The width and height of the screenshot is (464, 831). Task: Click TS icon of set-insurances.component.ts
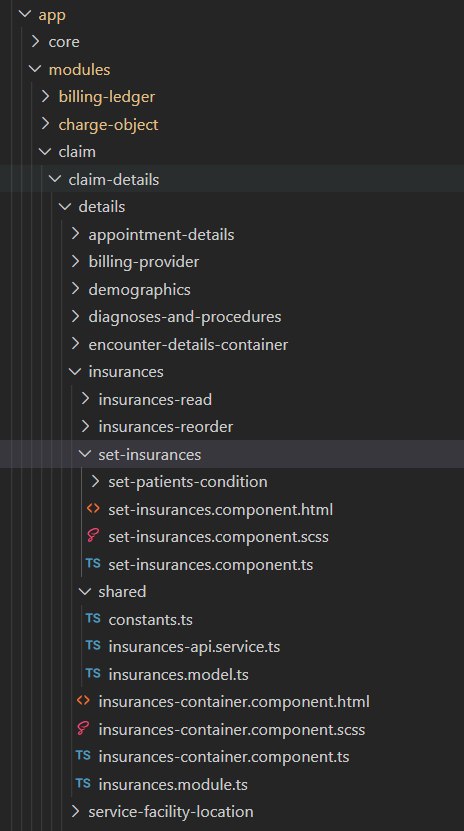pos(93,564)
